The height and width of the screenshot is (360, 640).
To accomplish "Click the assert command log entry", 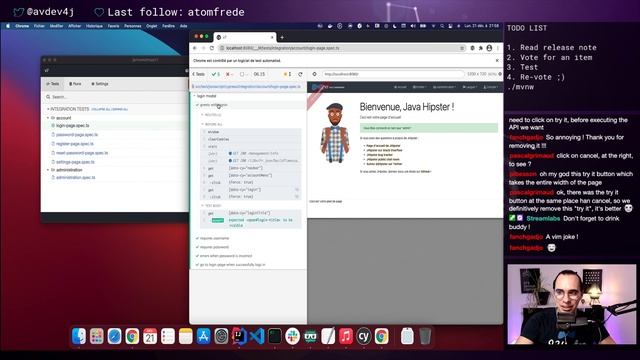I will click(252, 222).
